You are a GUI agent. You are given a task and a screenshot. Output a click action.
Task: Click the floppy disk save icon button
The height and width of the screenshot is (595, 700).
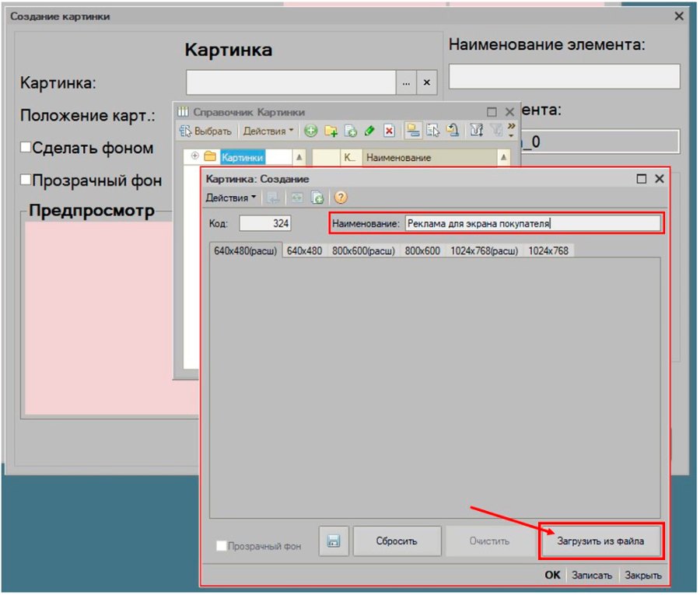tap(334, 541)
